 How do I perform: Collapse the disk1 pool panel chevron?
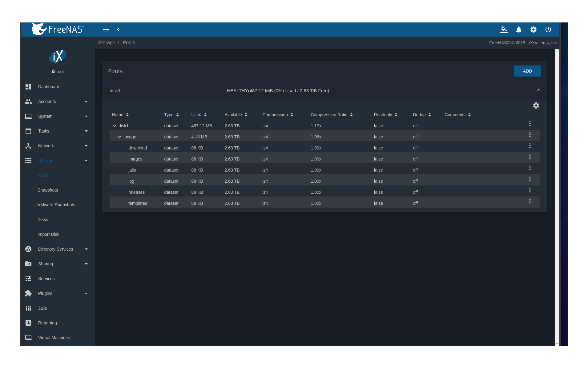[538, 90]
